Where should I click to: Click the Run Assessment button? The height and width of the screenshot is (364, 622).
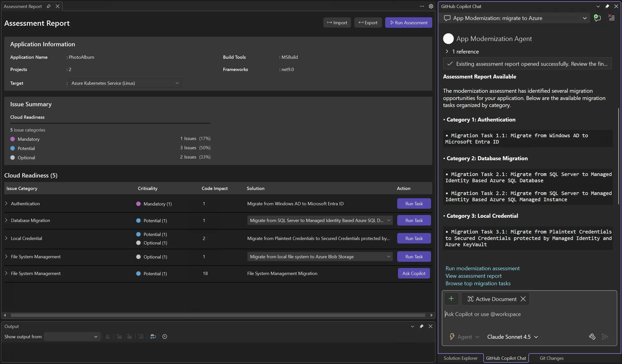click(x=408, y=22)
